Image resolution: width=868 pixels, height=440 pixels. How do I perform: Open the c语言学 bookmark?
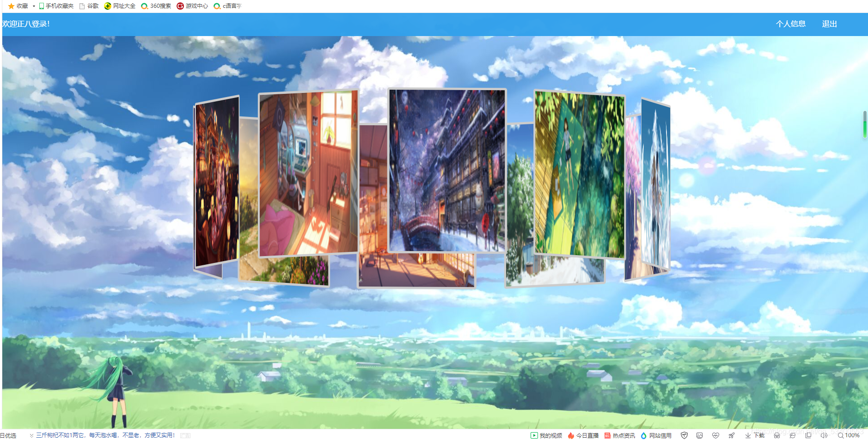tap(227, 6)
